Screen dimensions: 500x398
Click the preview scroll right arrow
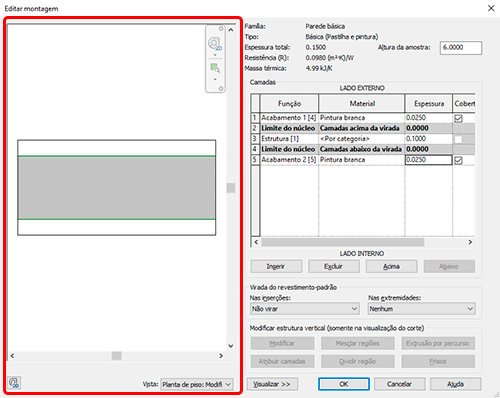point(221,356)
